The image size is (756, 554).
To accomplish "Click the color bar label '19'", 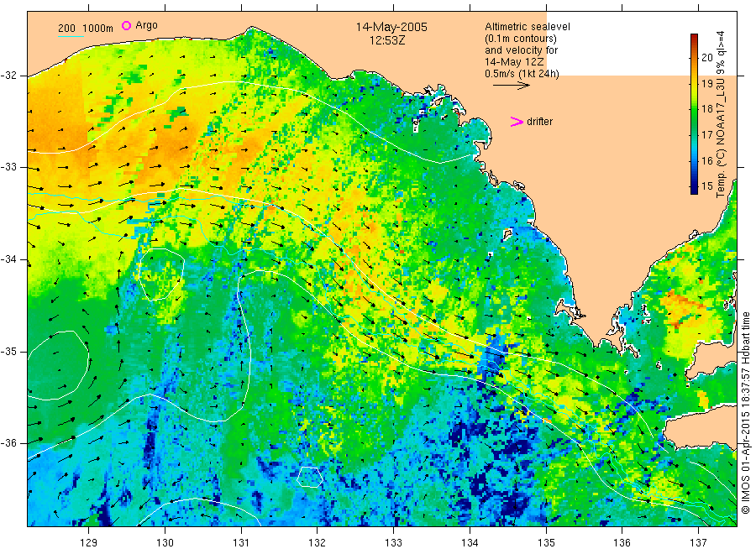I will point(706,83).
